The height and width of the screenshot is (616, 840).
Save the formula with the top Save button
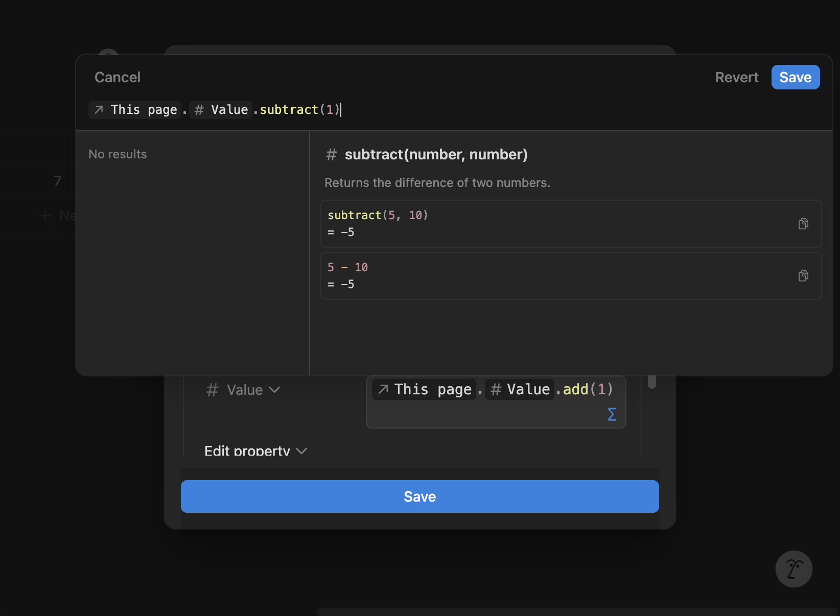pyautogui.click(x=795, y=77)
